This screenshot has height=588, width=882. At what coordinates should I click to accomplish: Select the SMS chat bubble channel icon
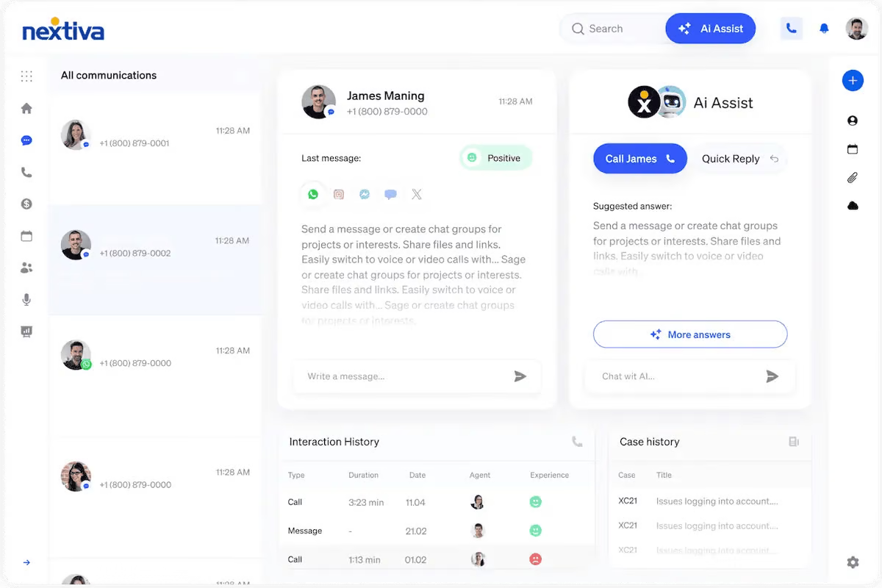click(390, 194)
